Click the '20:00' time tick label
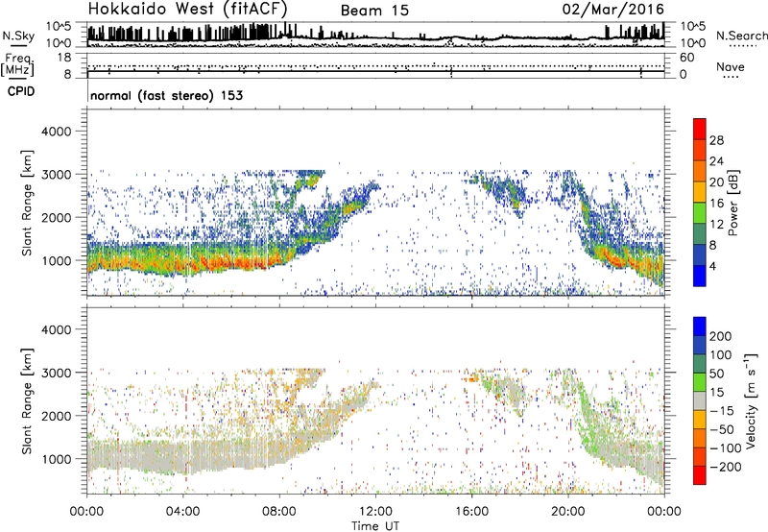768x532 pixels. pyautogui.click(x=568, y=512)
